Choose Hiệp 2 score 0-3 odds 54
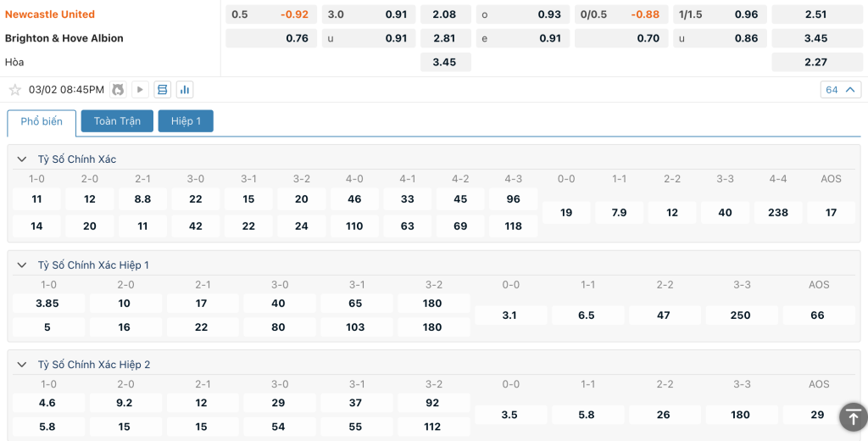 click(x=278, y=427)
